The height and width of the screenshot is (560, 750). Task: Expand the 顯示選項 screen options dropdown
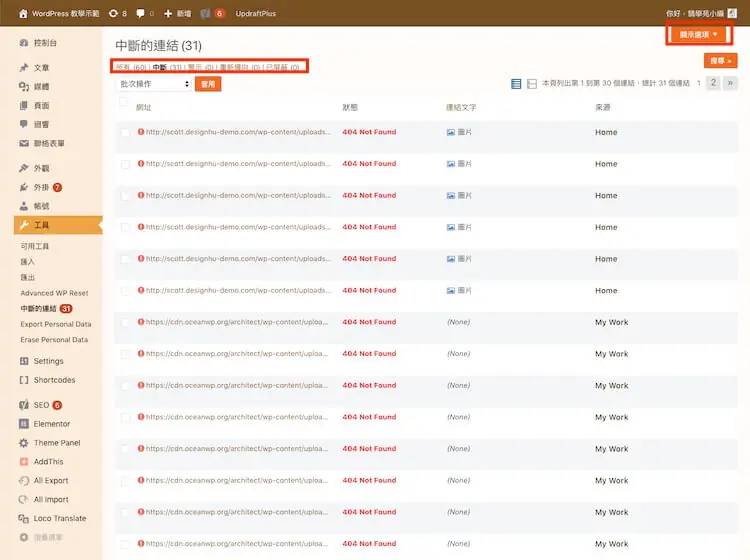click(698, 34)
